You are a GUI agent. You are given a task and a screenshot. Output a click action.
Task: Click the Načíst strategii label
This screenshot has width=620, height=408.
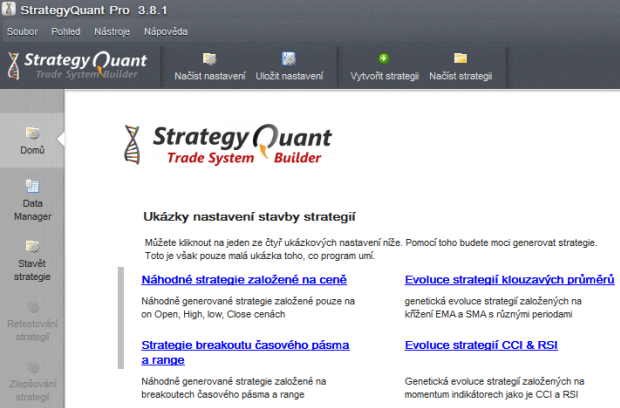(x=461, y=76)
